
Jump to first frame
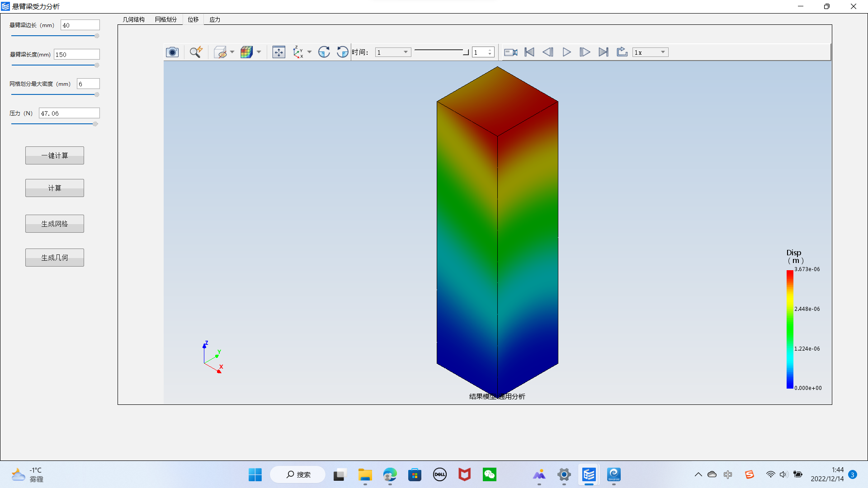(x=529, y=52)
